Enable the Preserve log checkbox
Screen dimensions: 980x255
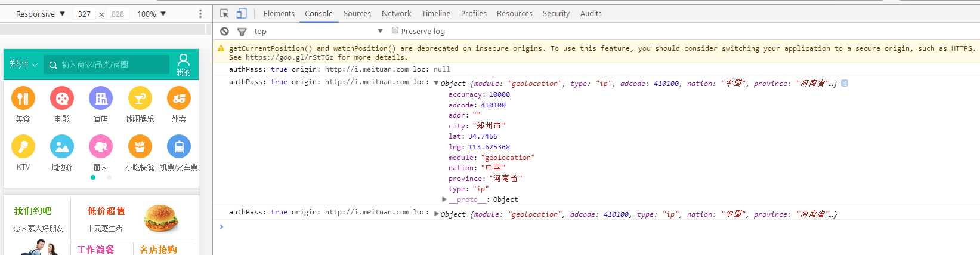[395, 30]
